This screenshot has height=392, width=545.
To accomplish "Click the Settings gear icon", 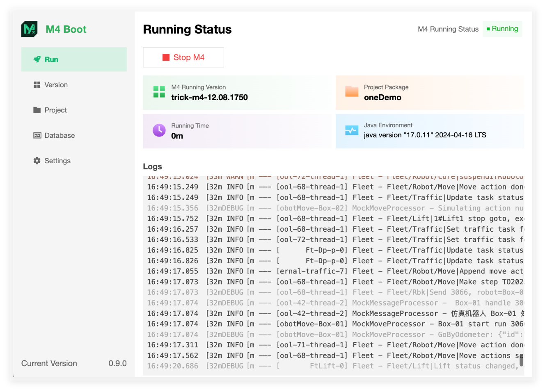I will click(37, 161).
